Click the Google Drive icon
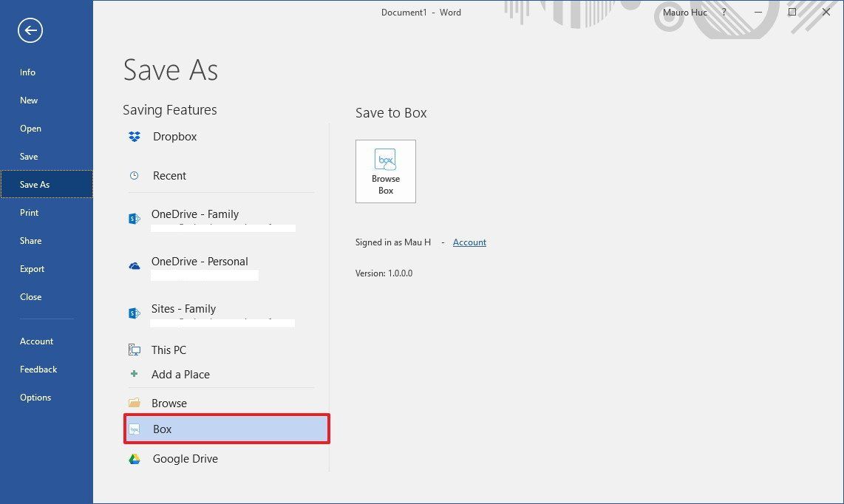This screenshot has width=844, height=504. click(x=134, y=458)
